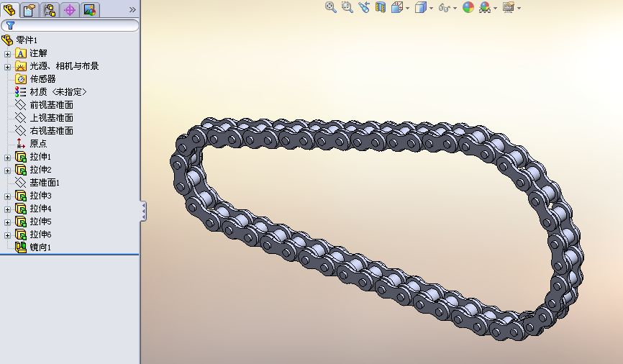This screenshot has height=364, width=623.
Task: Open the Display Style dropdown arrow
Action: tap(431, 9)
